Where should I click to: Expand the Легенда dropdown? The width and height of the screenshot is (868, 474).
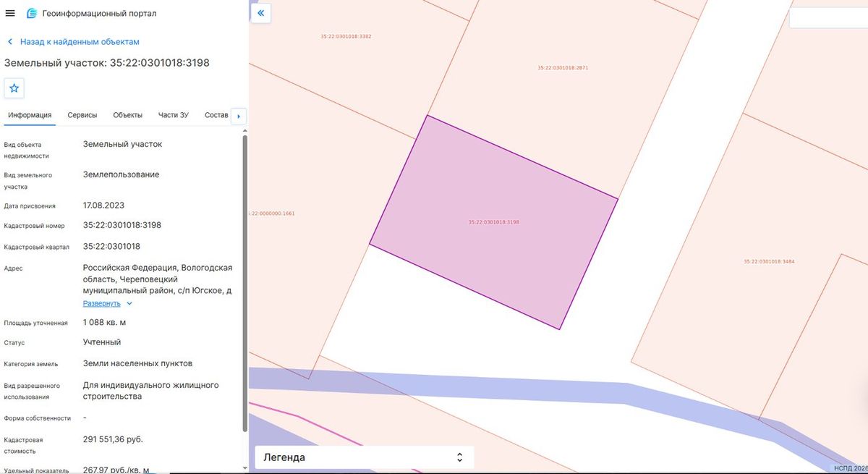coord(365,457)
